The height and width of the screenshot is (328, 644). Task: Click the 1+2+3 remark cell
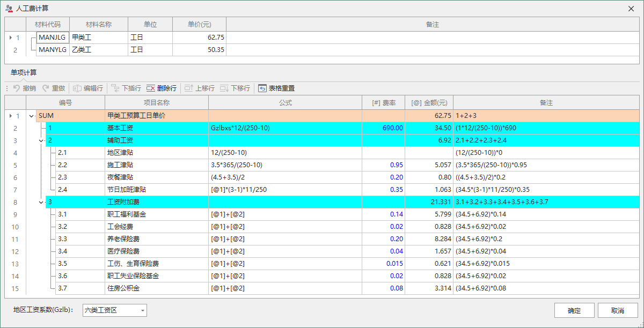click(x=546, y=116)
